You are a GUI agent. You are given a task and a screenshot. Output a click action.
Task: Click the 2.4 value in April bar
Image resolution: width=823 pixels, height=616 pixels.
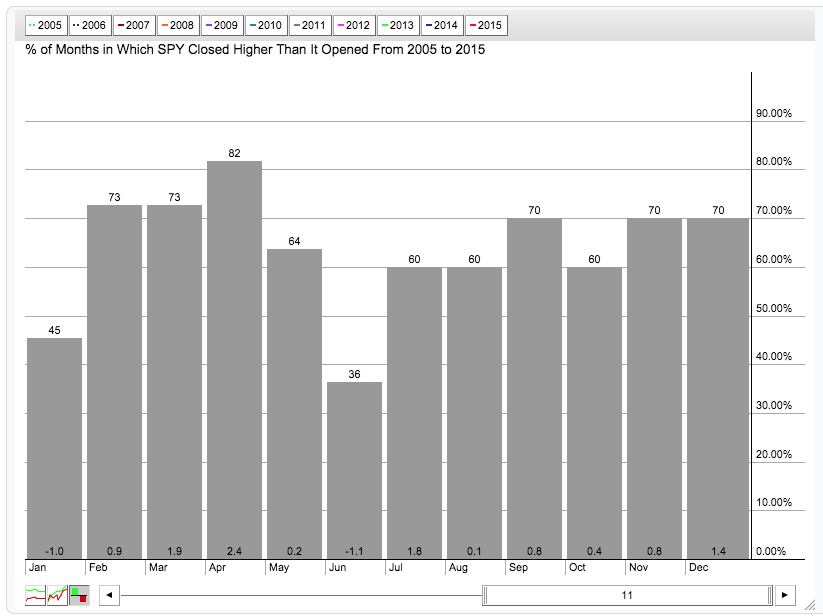tap(235, 551)
